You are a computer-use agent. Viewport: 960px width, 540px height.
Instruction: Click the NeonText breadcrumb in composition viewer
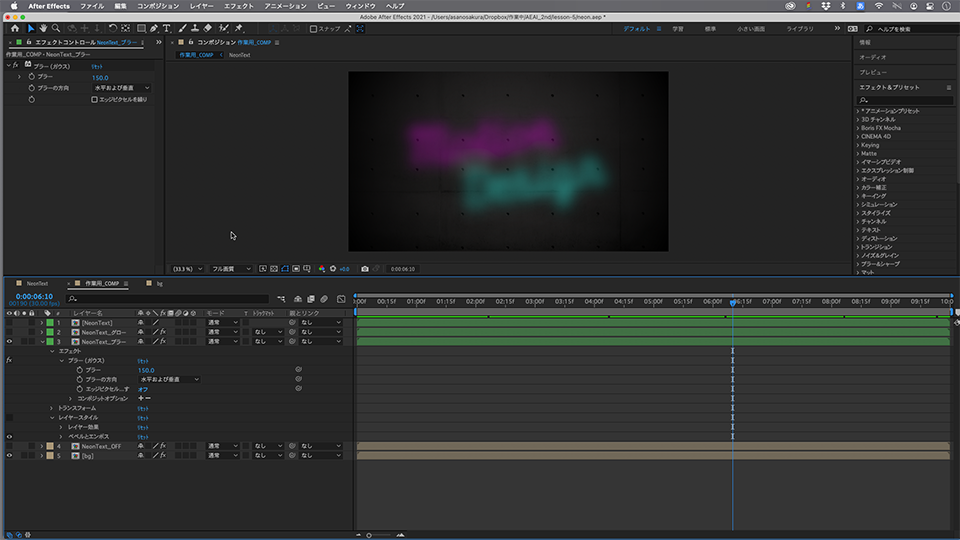point(239,55)
